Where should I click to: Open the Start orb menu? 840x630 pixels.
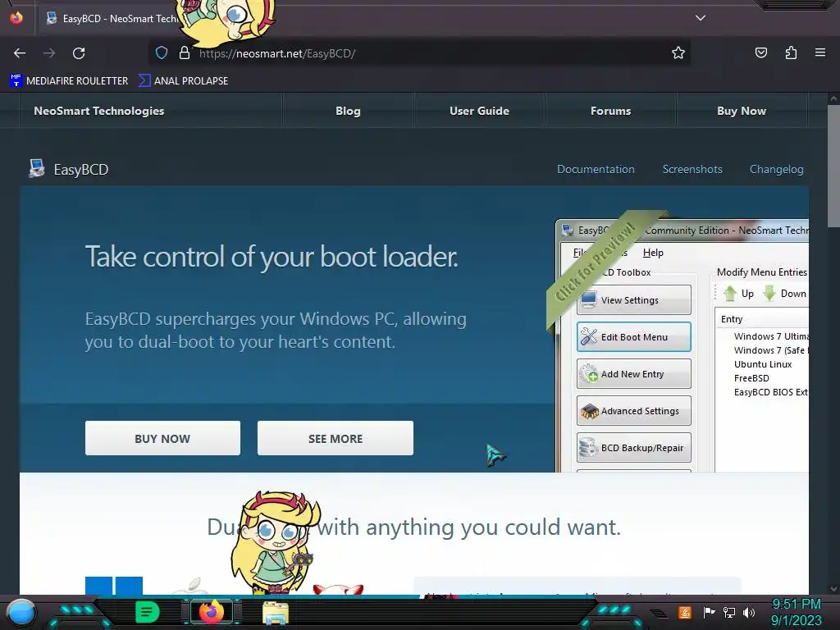click(21, 613)
